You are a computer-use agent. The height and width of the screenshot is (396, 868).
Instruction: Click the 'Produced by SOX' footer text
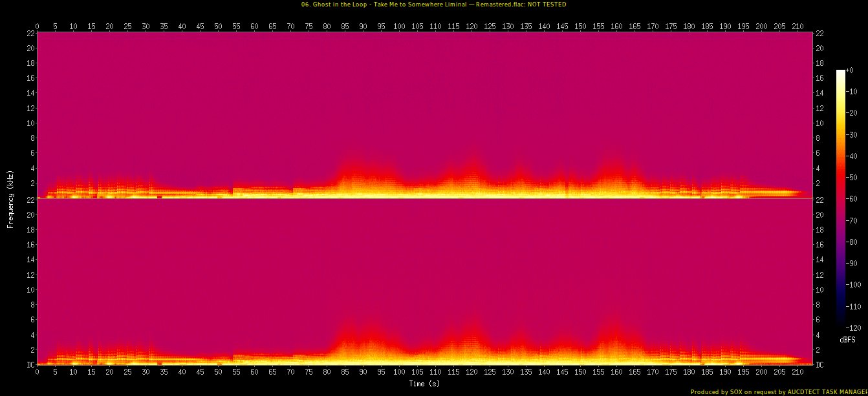[x=779, y=391]
